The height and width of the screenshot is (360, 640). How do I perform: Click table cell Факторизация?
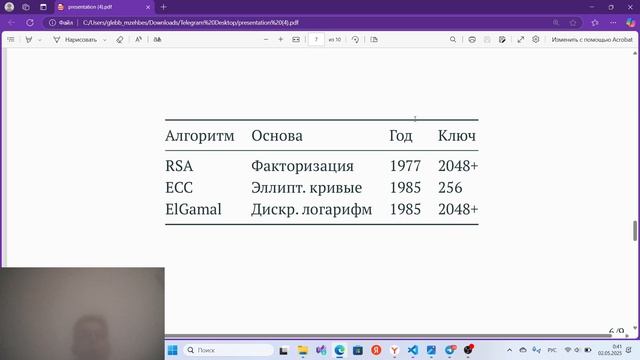pos(302,166)
